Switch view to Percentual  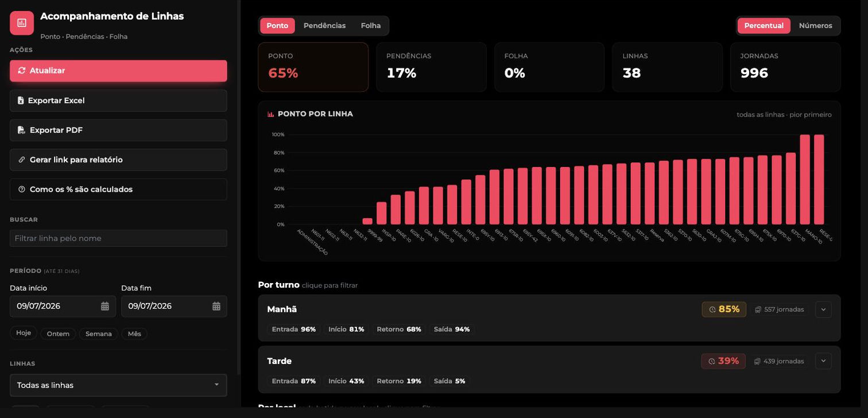(764, 26)
